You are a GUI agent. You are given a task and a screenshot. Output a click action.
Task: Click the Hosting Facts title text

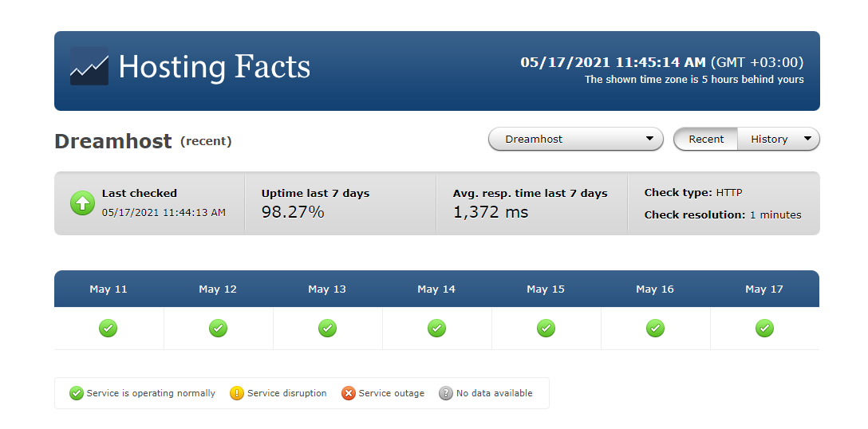(215, 67)
